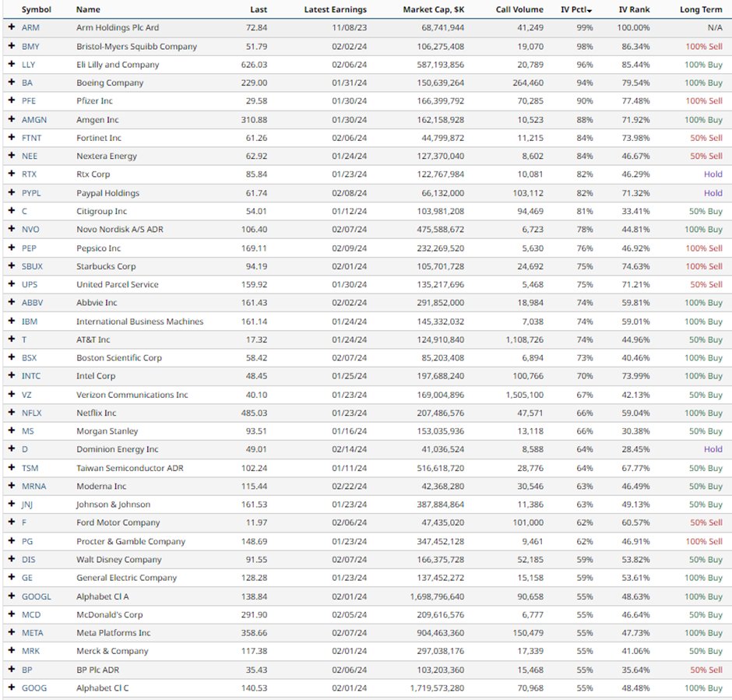
Task: Expand the TSM row plus icon
Action: tap(12, 467)
